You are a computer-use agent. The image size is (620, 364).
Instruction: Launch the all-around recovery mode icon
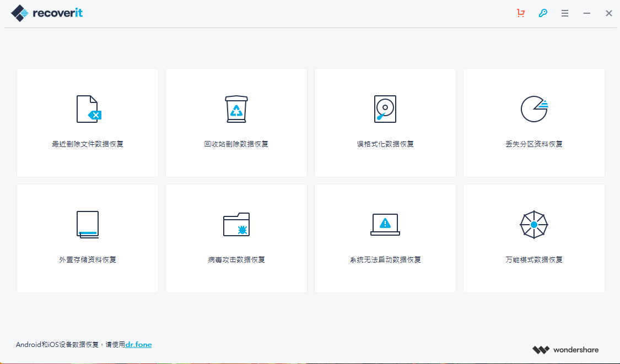click(x=534, y=224)
